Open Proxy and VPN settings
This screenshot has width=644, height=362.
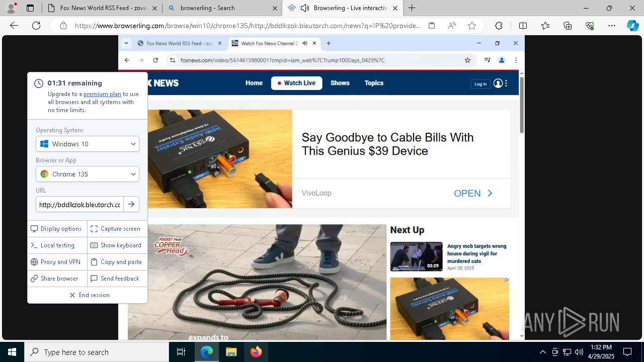pos(57,262)
